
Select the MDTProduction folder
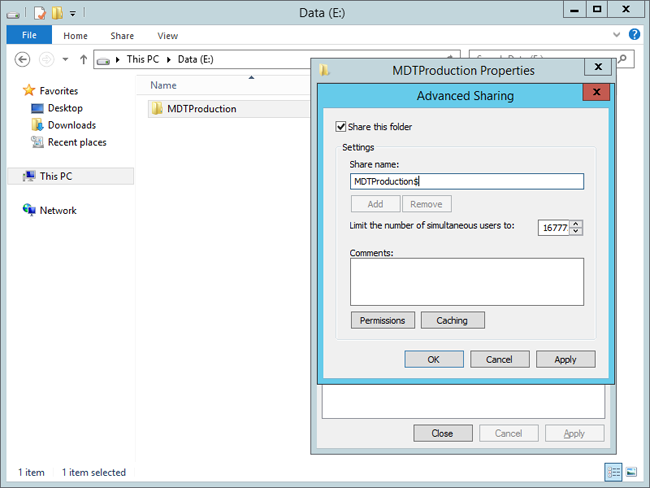[201, 108]
